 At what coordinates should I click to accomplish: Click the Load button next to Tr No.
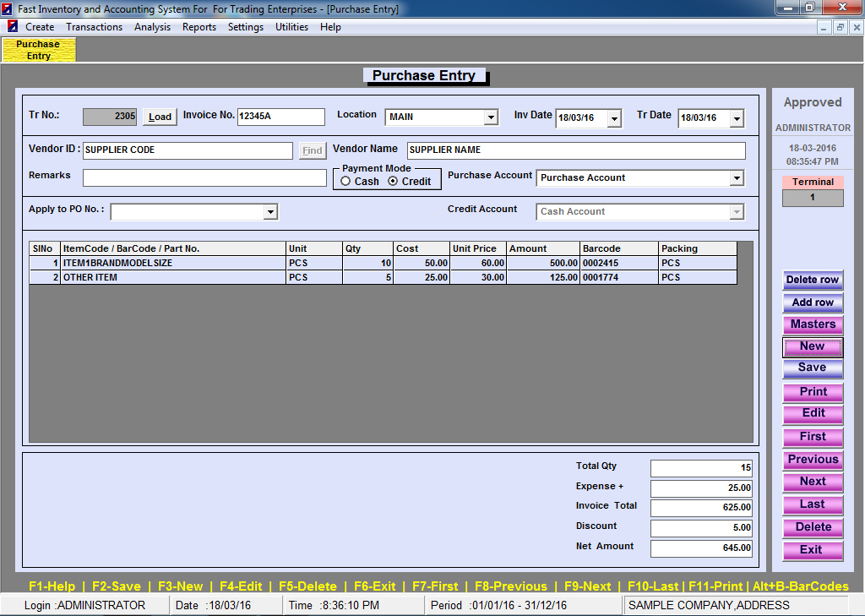(x=160, y=117)
